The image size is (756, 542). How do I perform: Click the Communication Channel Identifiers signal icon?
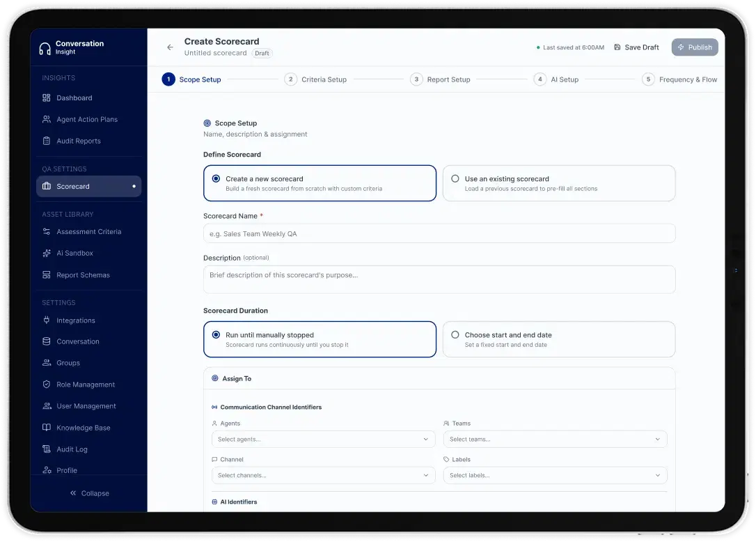214,407
